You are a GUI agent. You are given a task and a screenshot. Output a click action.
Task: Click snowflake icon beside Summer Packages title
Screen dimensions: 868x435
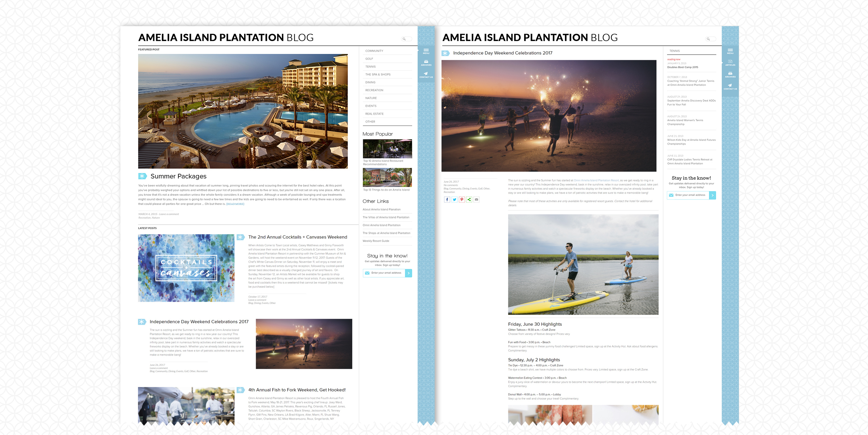142,176
